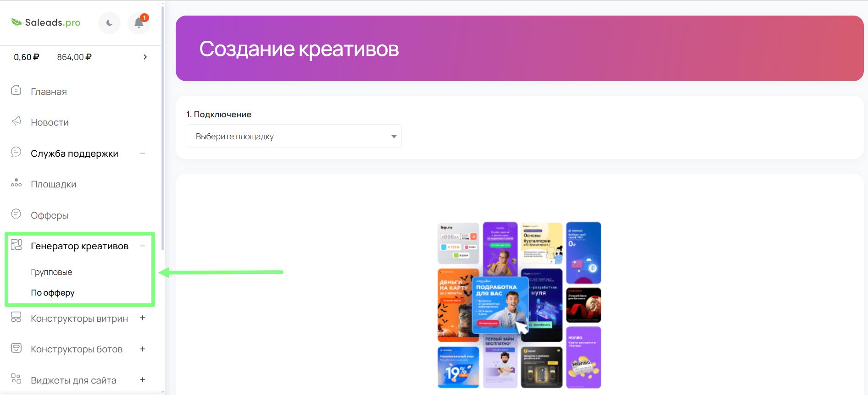The width and height of the screenshot is (868, 395).
Task: Open notifications bell icon
Action: tap(139, 23)
